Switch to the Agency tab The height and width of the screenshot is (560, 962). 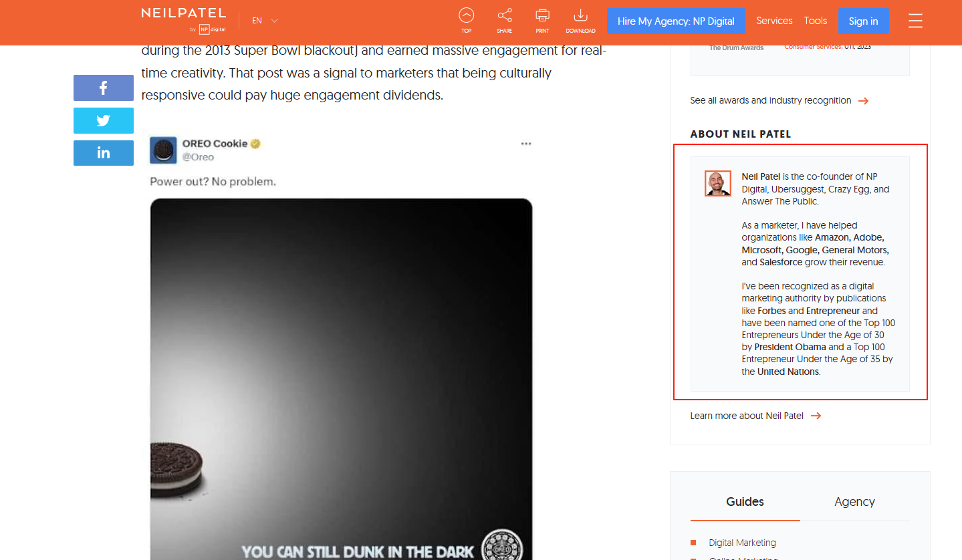point(854,502)
